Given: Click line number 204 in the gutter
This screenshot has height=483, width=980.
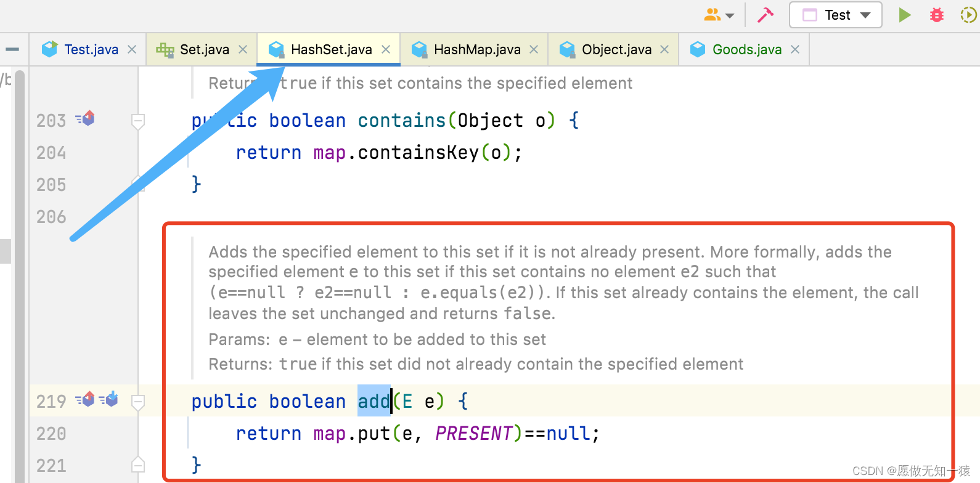Looking at the screenshot, I should (51, 153).
